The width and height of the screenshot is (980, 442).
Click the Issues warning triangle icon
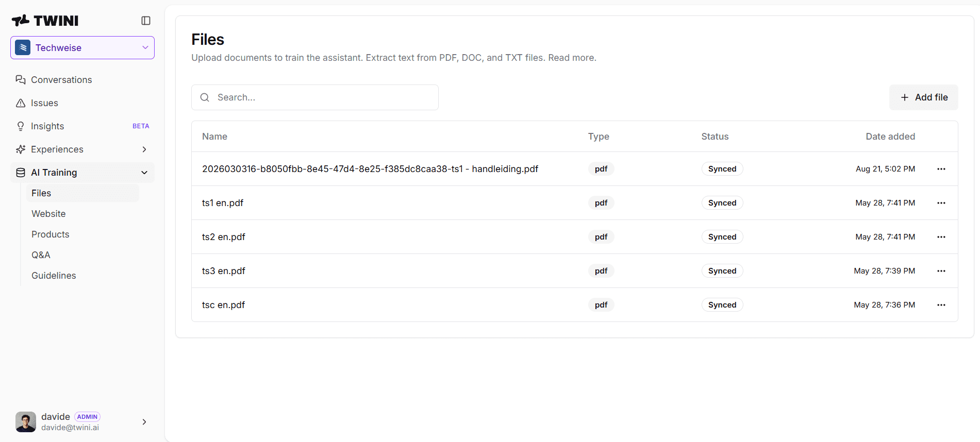point(21,103)
